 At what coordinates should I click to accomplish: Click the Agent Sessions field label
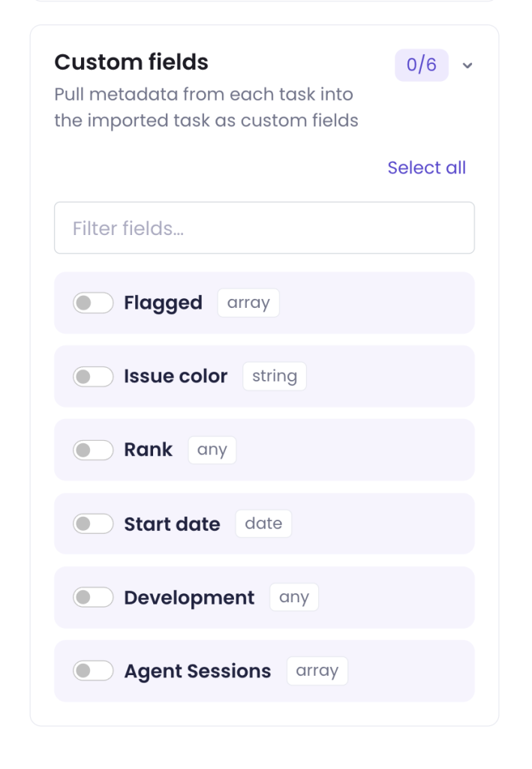[x=197, y=671]
